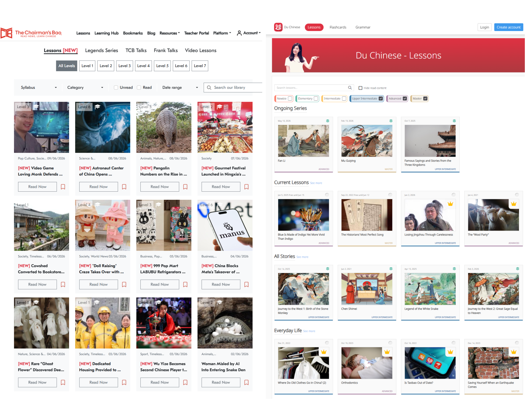Open Flashcards in Du Chinese nav
The width and height of the screenshot is (525, 420).
(x=338, y=27)
